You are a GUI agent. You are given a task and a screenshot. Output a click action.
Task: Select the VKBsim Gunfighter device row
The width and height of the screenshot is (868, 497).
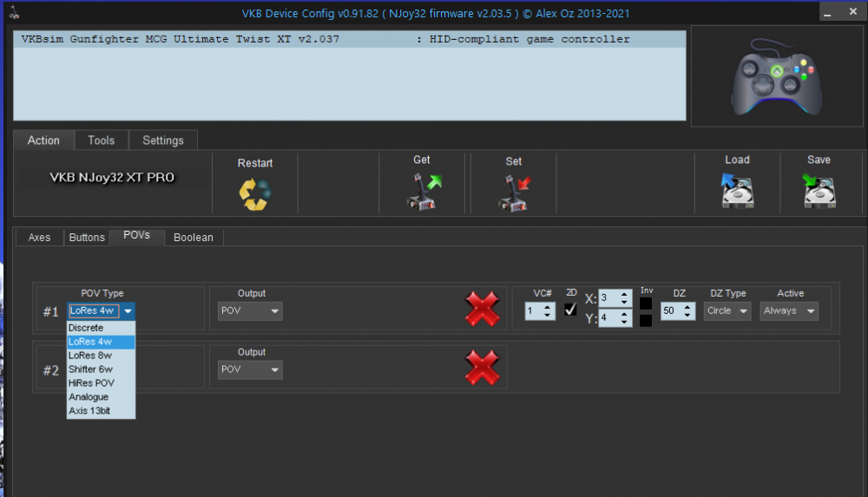click(x=349, y=39)
